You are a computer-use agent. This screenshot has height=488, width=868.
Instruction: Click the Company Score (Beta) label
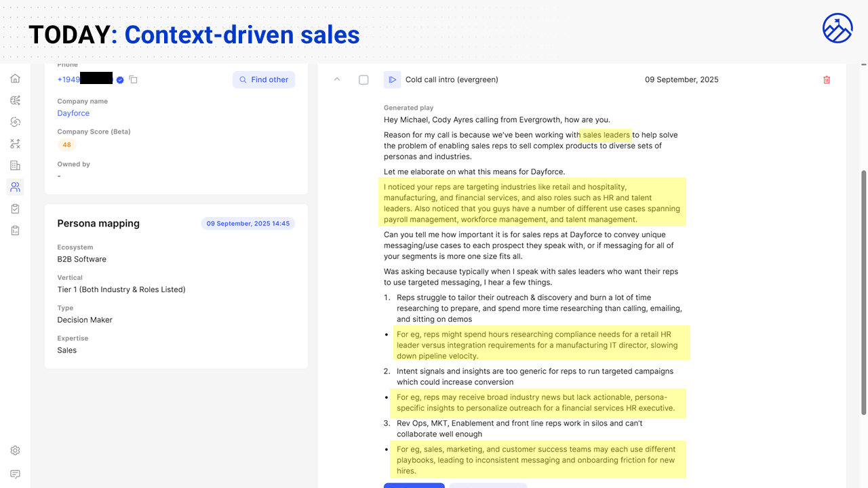[x=94, y=131]
